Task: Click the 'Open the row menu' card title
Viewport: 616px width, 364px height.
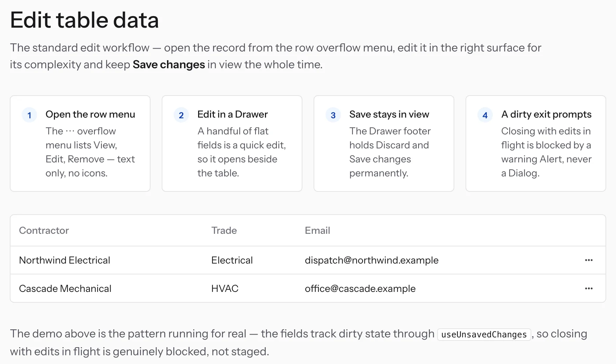Action: [x=90, y=114]
